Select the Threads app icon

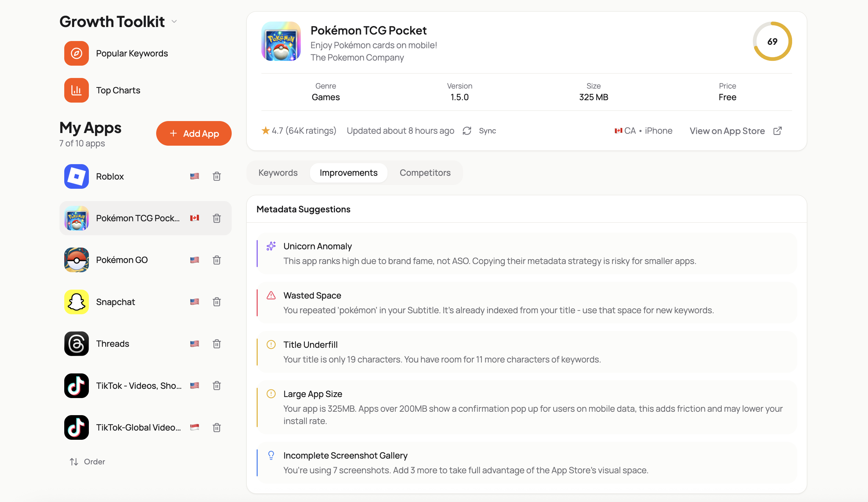pos(76,344)
